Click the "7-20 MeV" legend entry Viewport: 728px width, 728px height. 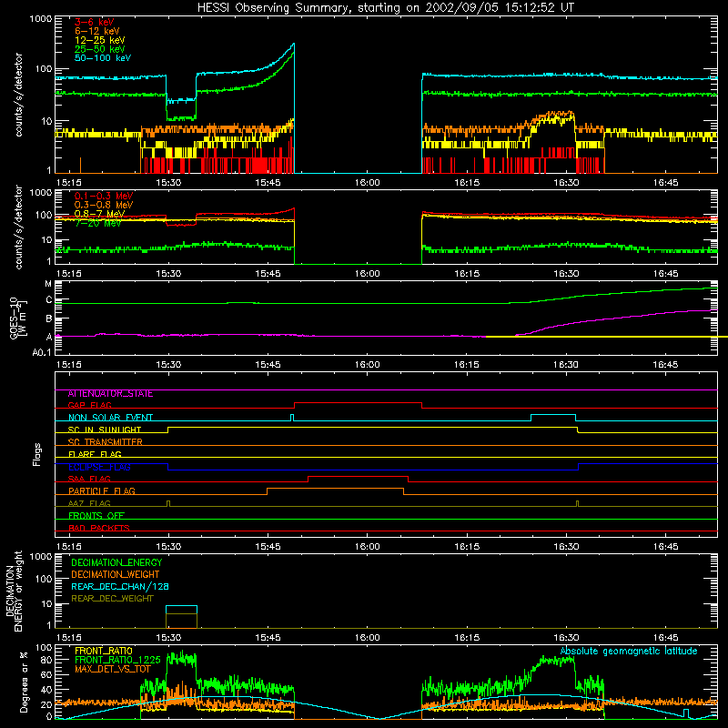97,223
